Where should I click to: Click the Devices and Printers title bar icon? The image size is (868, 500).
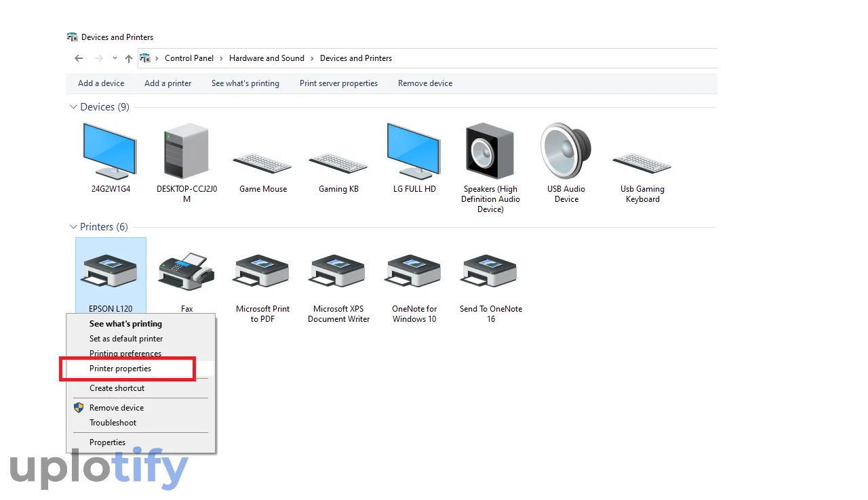pos(73,37)
